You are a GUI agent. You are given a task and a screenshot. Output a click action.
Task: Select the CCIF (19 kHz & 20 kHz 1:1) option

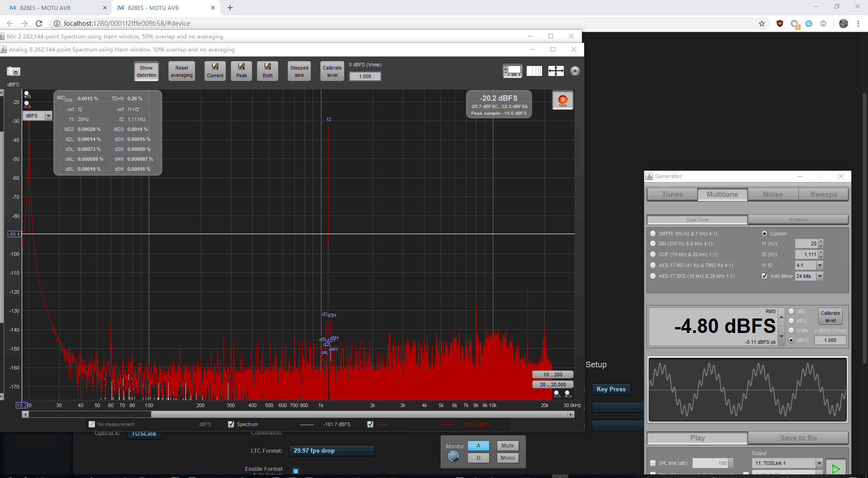(x=653, y=254)
